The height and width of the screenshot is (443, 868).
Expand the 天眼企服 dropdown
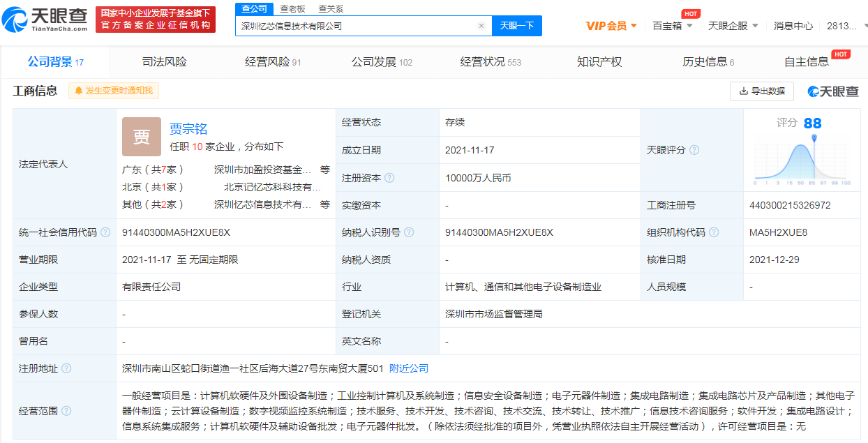[x=733, y=26]
